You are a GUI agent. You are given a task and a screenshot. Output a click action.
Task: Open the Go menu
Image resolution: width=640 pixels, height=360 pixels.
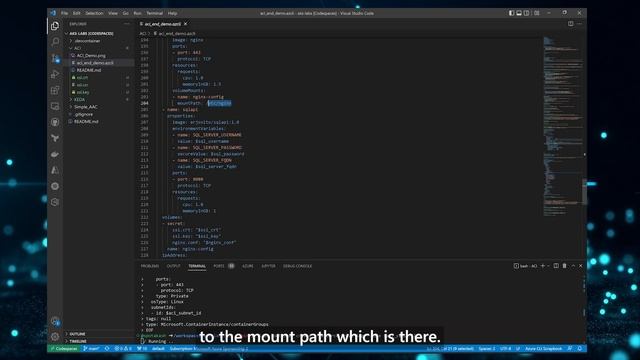(x=126, y=13)
